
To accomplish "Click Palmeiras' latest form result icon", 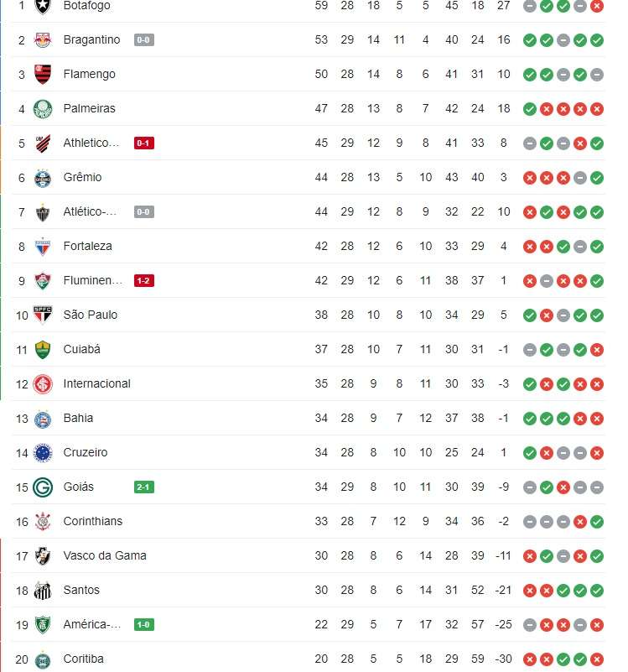I will click(x=597, y=109).
